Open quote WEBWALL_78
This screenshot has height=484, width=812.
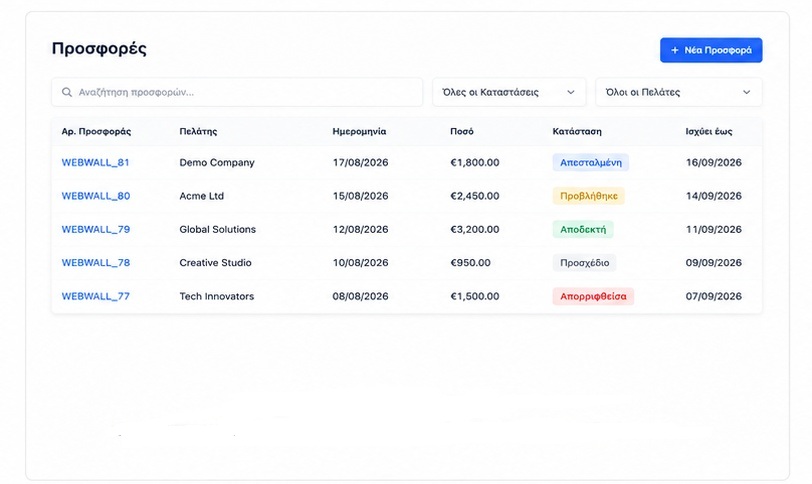click(96, 263)
